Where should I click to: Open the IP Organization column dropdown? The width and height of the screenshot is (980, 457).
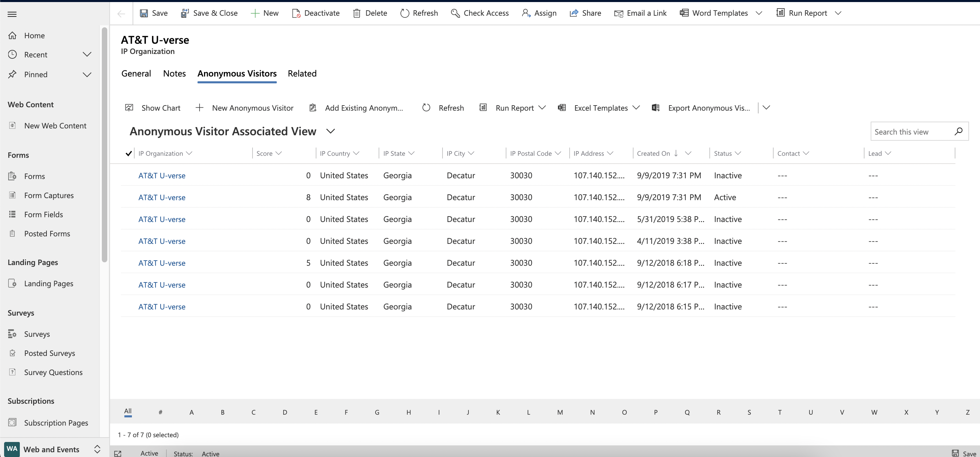(x=189, y=153)
